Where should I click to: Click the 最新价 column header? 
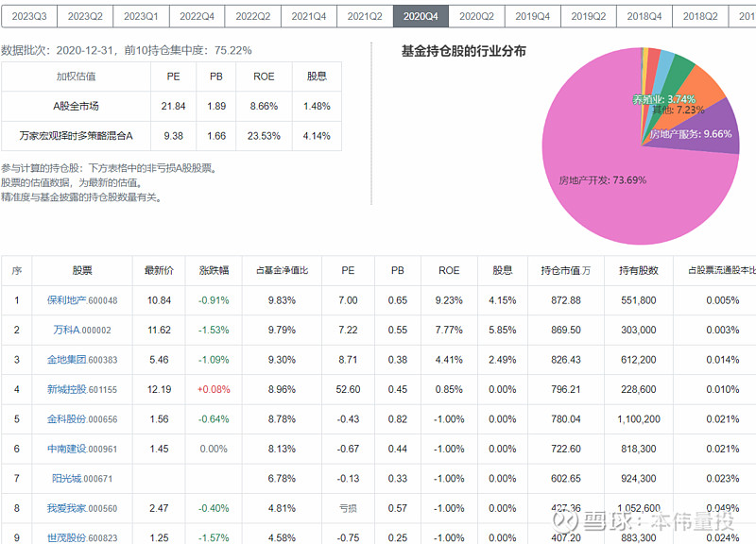click(159, 271)
